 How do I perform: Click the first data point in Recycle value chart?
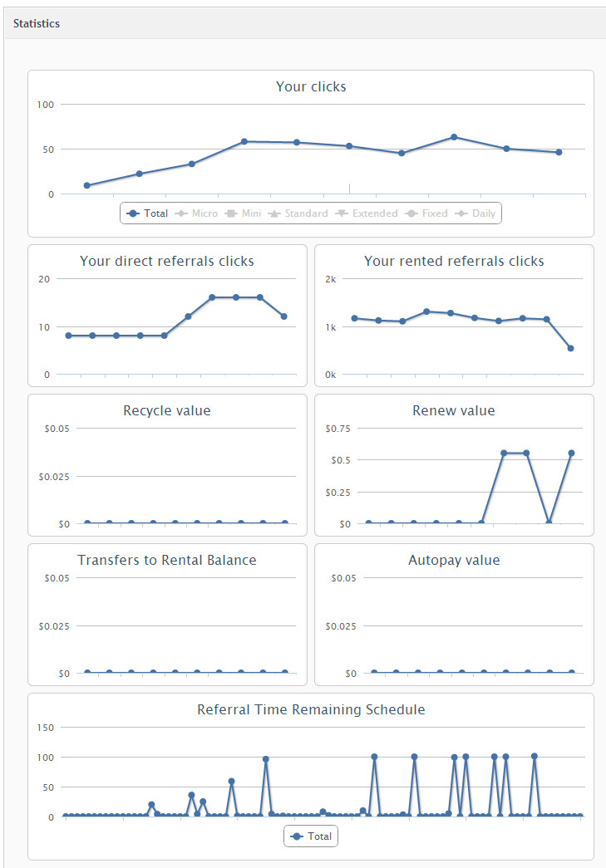(87, 523)
